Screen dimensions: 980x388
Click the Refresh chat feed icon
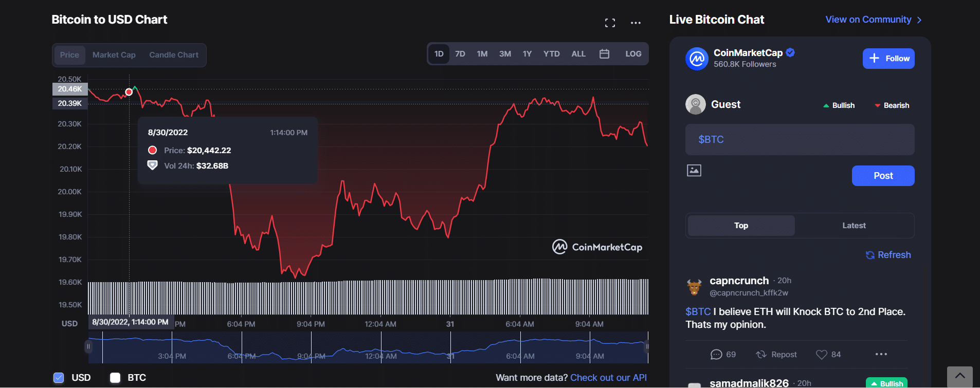coord(870,255)
